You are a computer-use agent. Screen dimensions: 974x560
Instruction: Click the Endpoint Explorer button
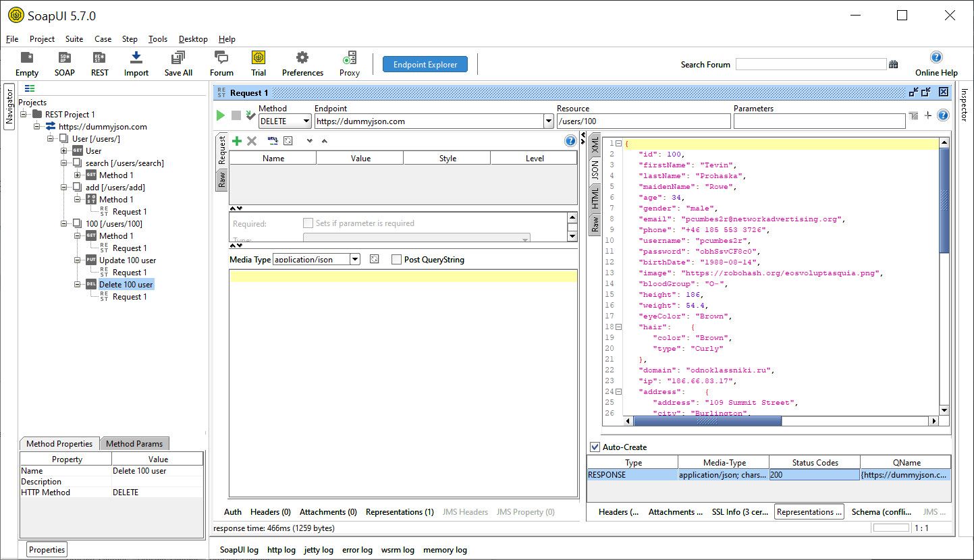425,65
